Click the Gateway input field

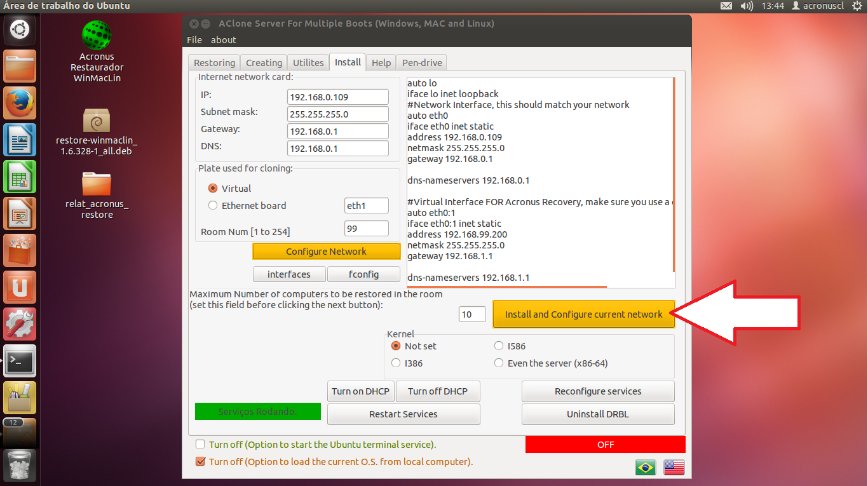click(x=337, y=132)
